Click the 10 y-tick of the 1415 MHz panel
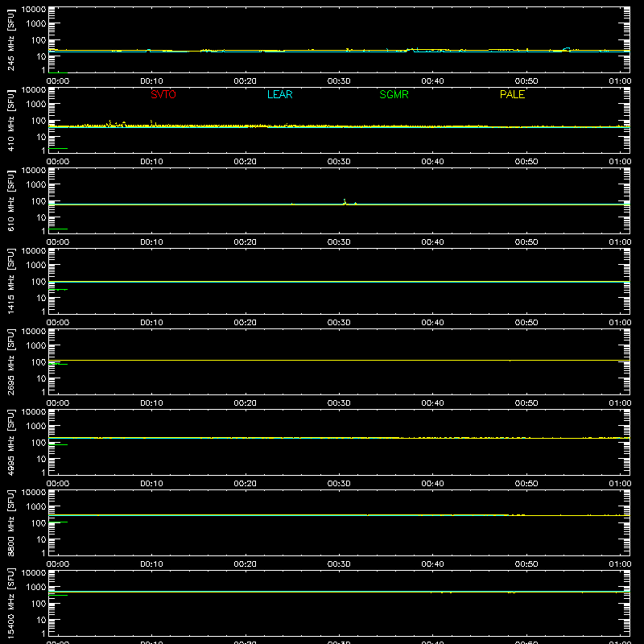 41,298
